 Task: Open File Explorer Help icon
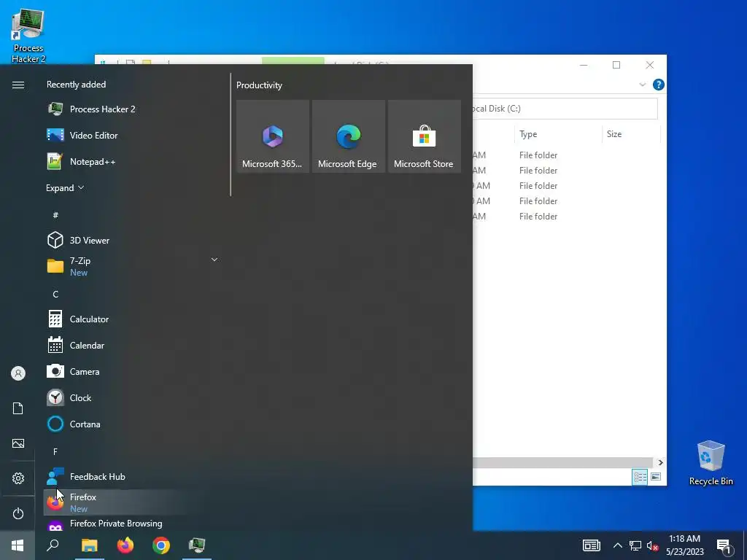[x=659, y=85]
